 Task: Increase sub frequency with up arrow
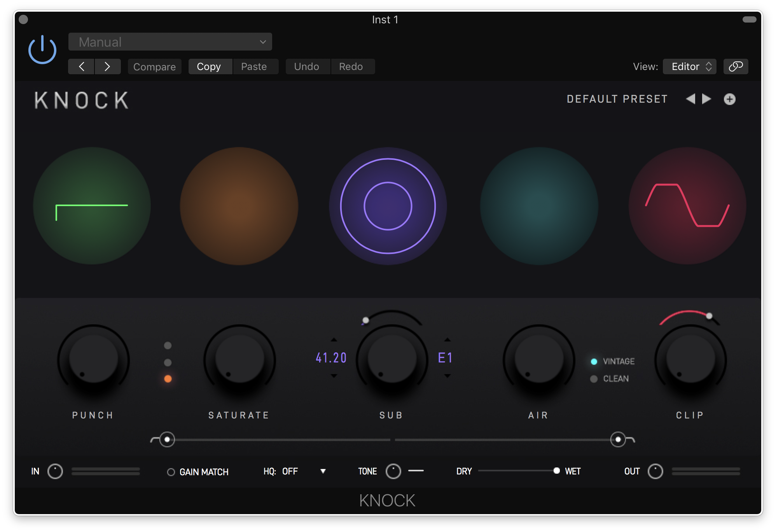pyautogui.click(x=334, y=340)
